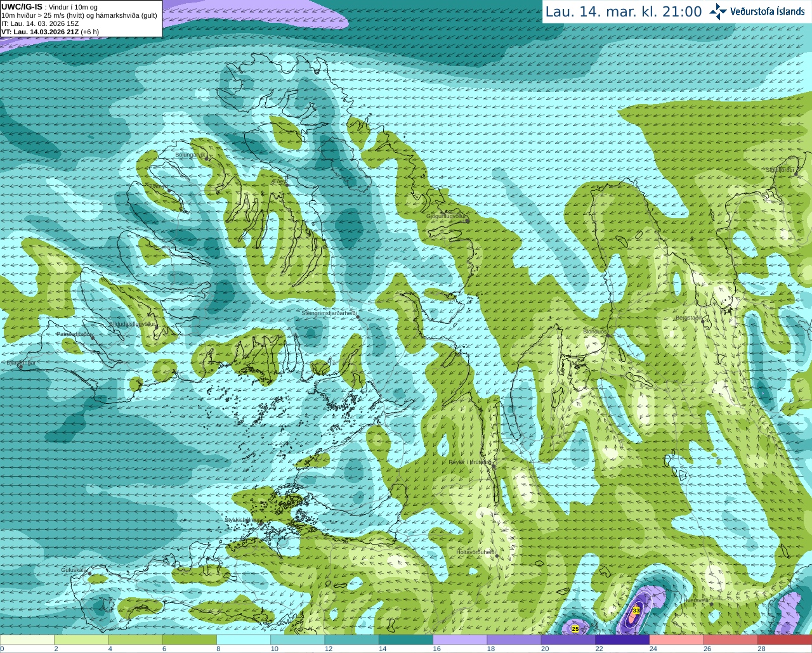Image resolution: width=812 pixels, height=653 pixels.
Task: Click the 'Bergstaðir' map label
Action: pos(690,318)
